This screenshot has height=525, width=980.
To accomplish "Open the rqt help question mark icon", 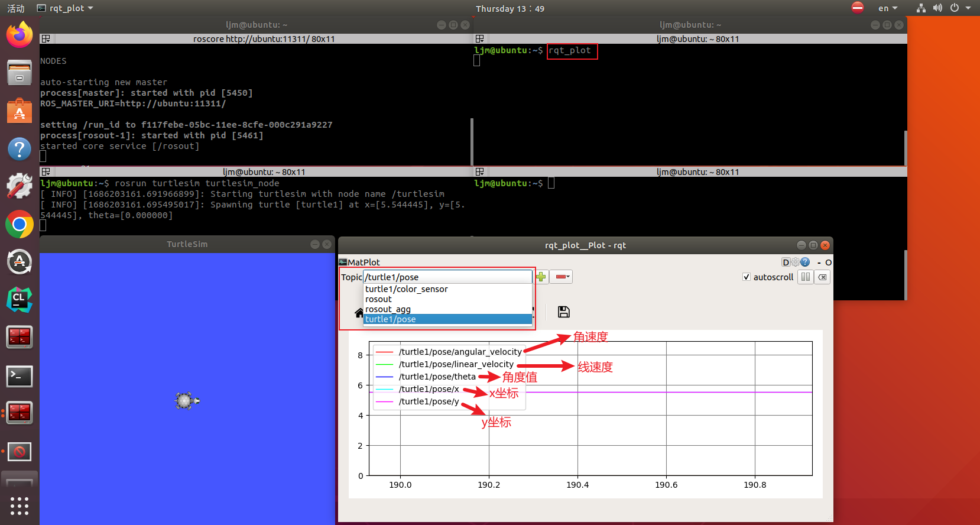I will (x=805, y=262).
